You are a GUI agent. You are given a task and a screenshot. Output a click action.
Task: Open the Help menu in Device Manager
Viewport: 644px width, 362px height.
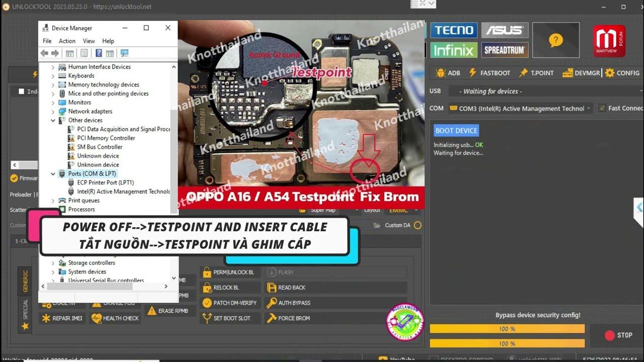(x=108, y=41)
